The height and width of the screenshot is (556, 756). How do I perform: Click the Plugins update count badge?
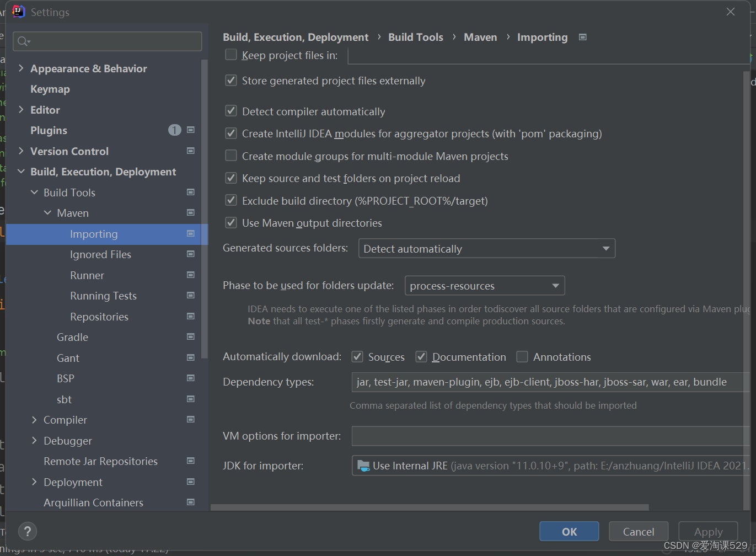pos(174,130)
